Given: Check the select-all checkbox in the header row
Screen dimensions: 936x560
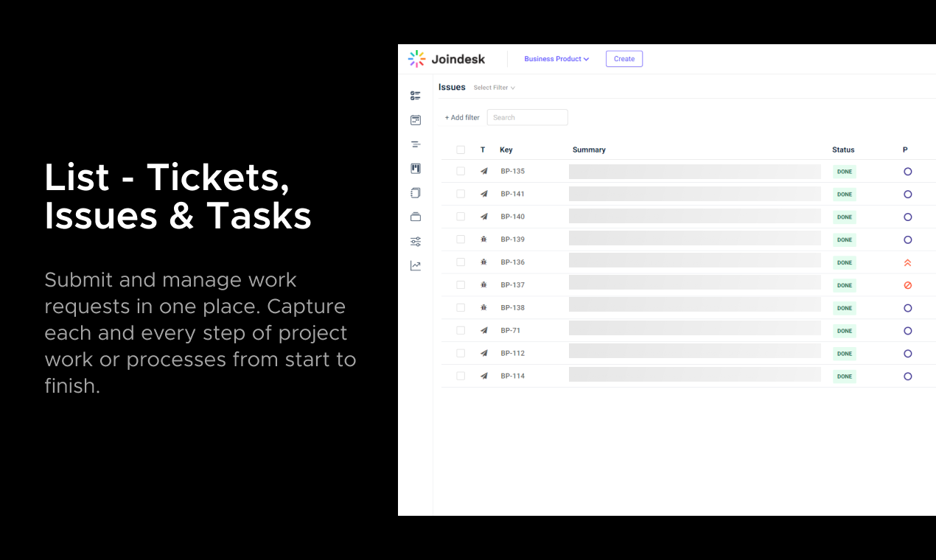Looking at the screenshot, I should pyautogui.click(x=461, y=150).
